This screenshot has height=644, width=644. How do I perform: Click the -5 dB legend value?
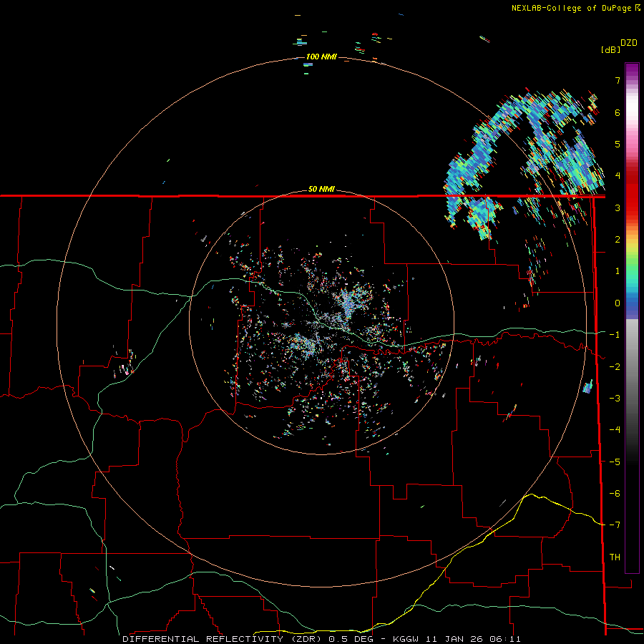(x=615, y=462)
